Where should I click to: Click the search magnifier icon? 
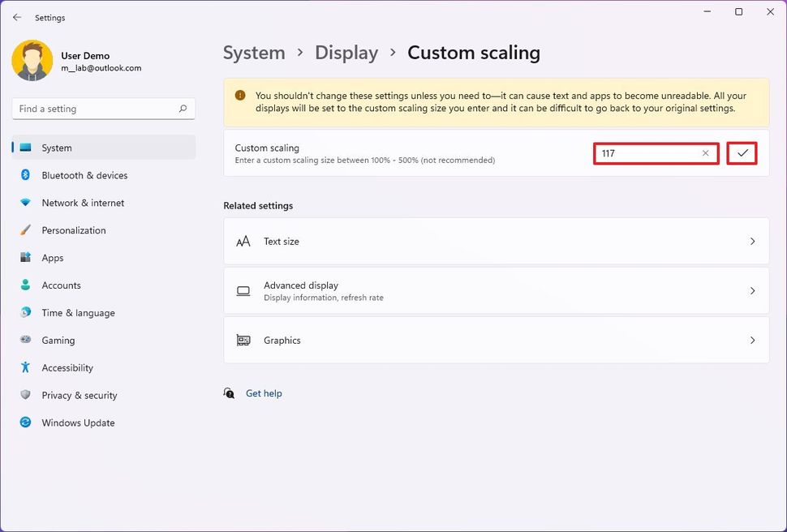(x=183, y=109)
